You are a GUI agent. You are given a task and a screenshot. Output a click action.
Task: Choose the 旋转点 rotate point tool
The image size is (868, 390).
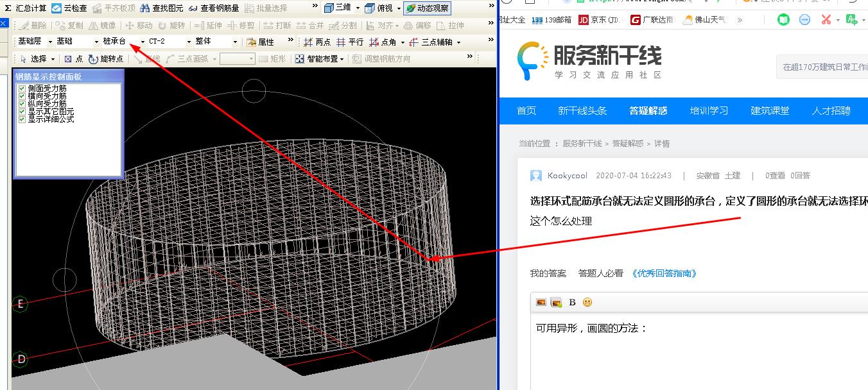[x=107, y=58]
